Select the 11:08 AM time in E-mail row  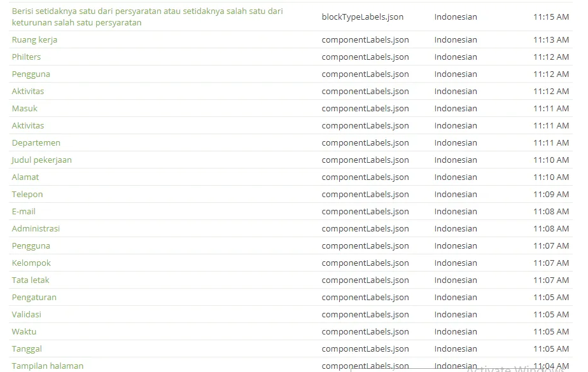[x=551, y=212]
